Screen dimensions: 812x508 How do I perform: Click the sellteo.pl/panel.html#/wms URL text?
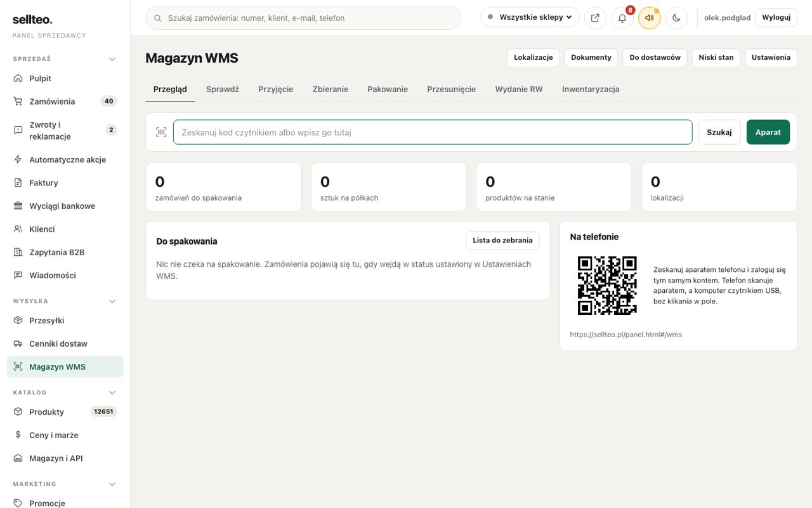coord(626,335)
